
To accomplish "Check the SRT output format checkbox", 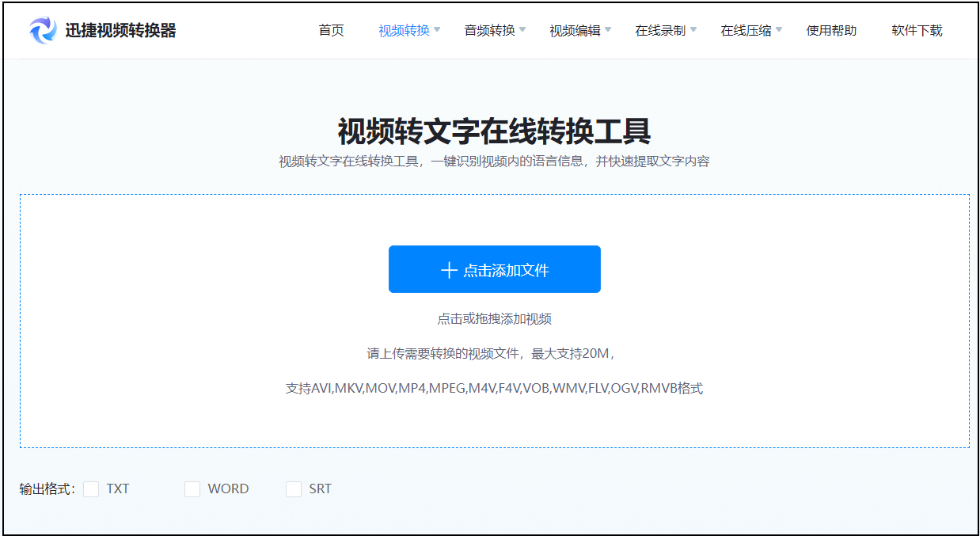I will click(294, 488).
